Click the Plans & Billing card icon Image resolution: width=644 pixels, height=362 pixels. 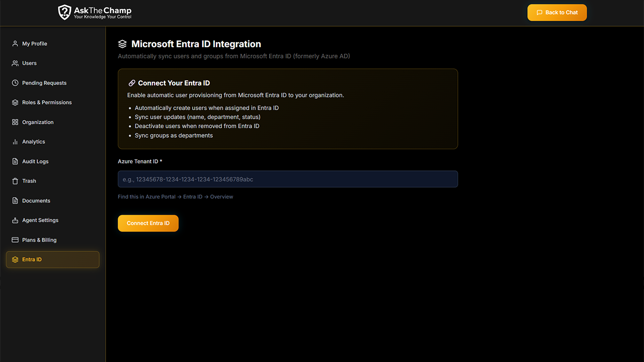[x=15, y=240]
